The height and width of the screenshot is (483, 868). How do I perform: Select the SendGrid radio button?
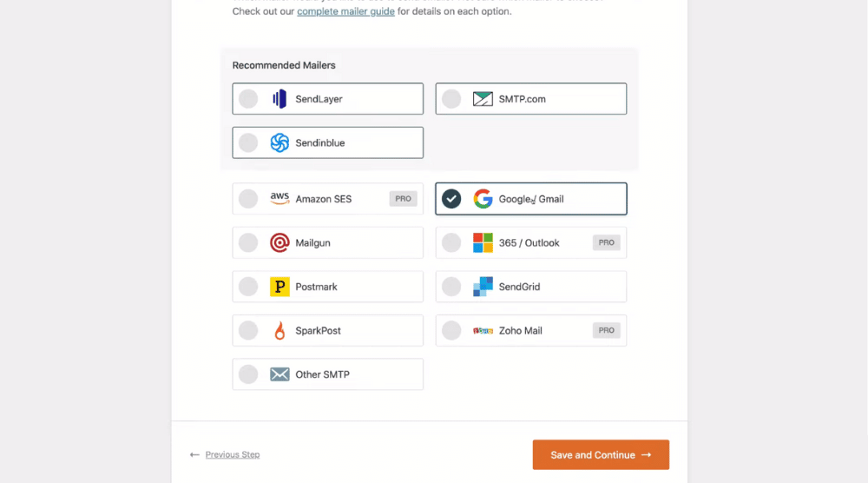pos(451,287)
